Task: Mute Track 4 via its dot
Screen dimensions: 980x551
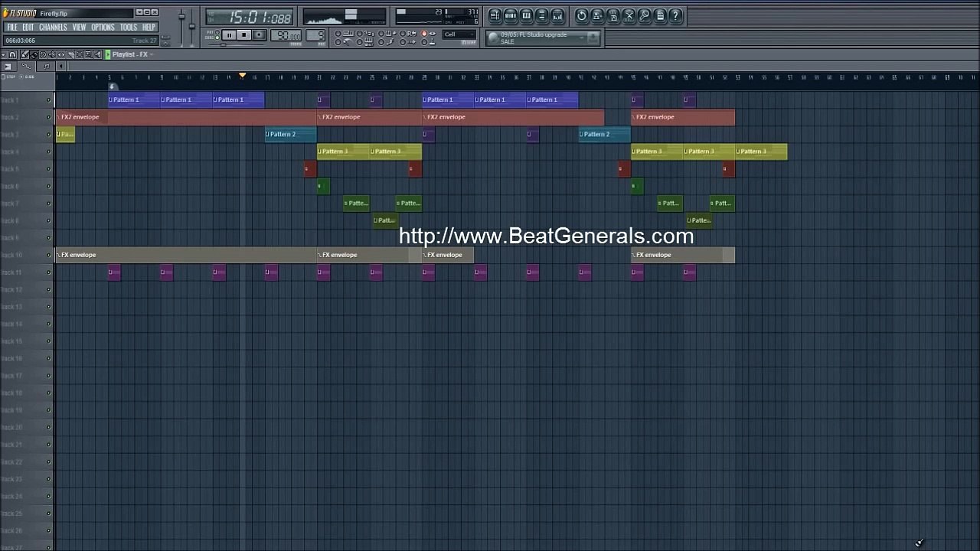Action: click(x=49, y=152)
